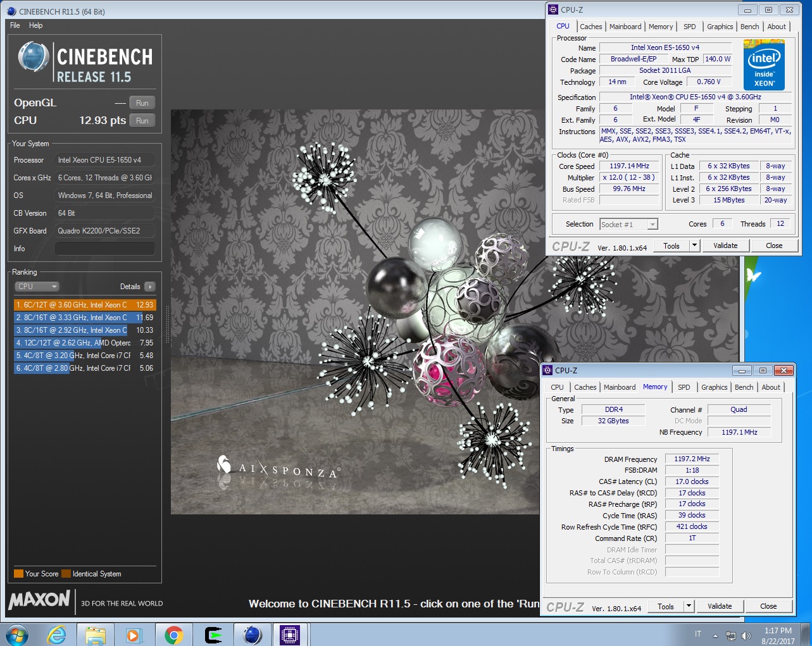Viewport: 812px width, 646px height.
Task: Open SPD tab in upper CPU-Z window
Action: 690,27
